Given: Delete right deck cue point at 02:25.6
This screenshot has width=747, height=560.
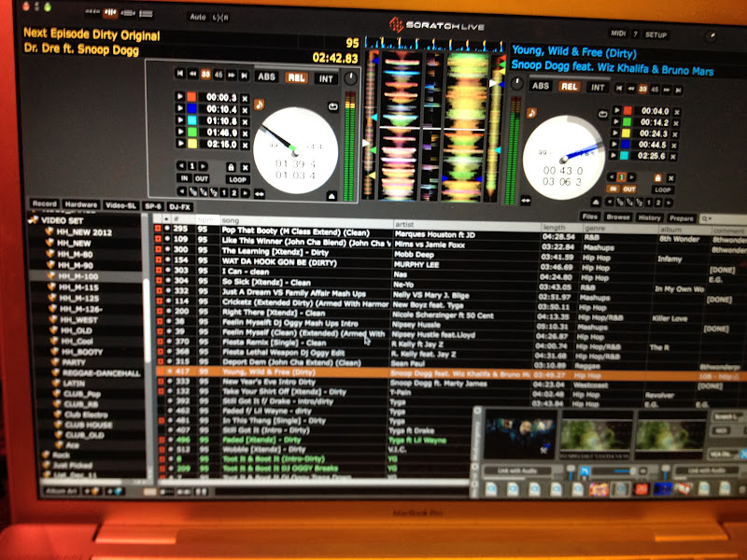Looking at the screenshot, I should coord(672,157).
